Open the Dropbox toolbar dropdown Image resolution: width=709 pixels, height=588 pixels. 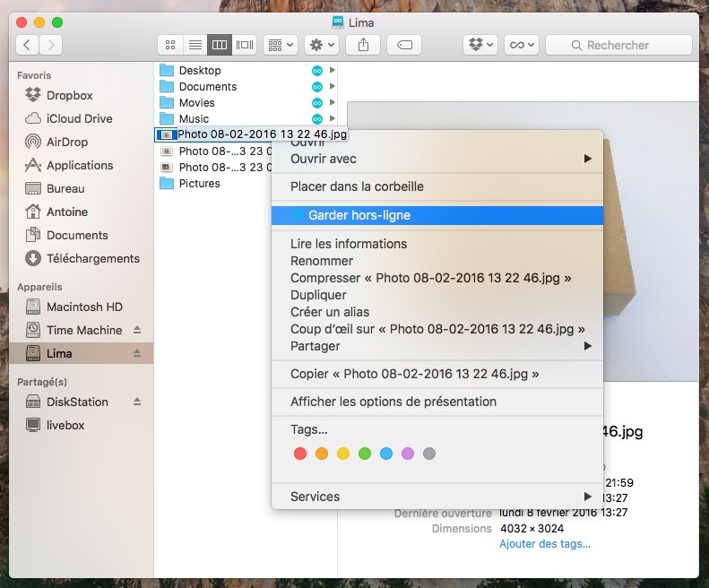click(480, 45)
